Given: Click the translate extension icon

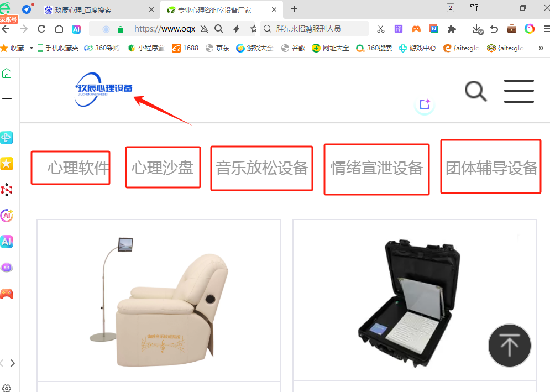Looking at the screenshot, I should coord(398,29).
